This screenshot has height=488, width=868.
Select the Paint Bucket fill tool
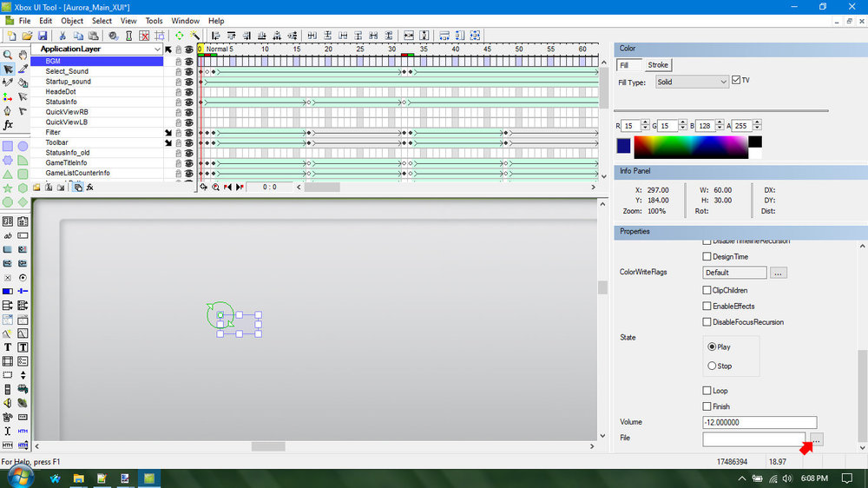[23, 83]
